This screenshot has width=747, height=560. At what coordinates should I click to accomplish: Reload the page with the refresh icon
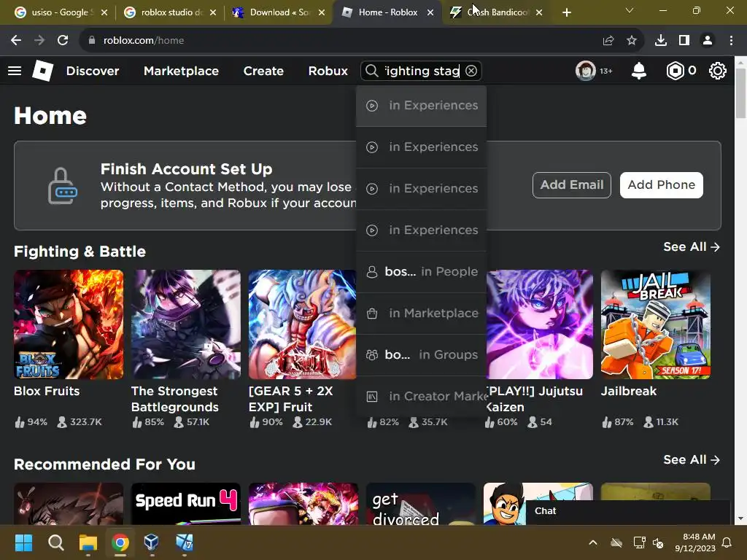pos(63,41)
